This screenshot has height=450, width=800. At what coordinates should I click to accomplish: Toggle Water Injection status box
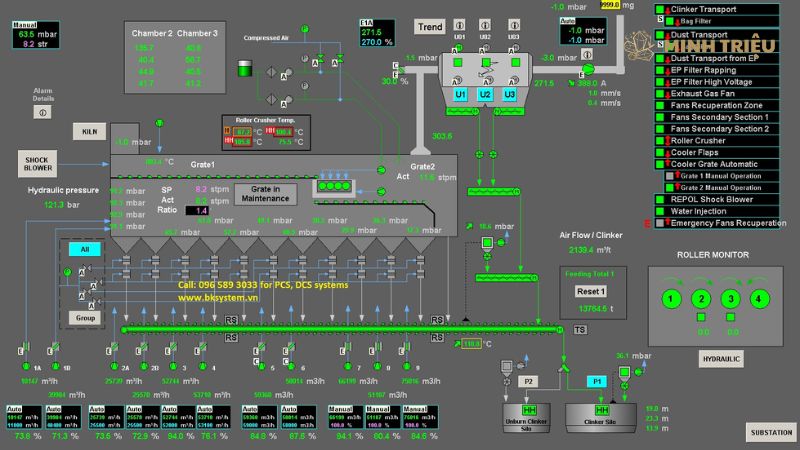pyautogui.click(x=660, y=211)
